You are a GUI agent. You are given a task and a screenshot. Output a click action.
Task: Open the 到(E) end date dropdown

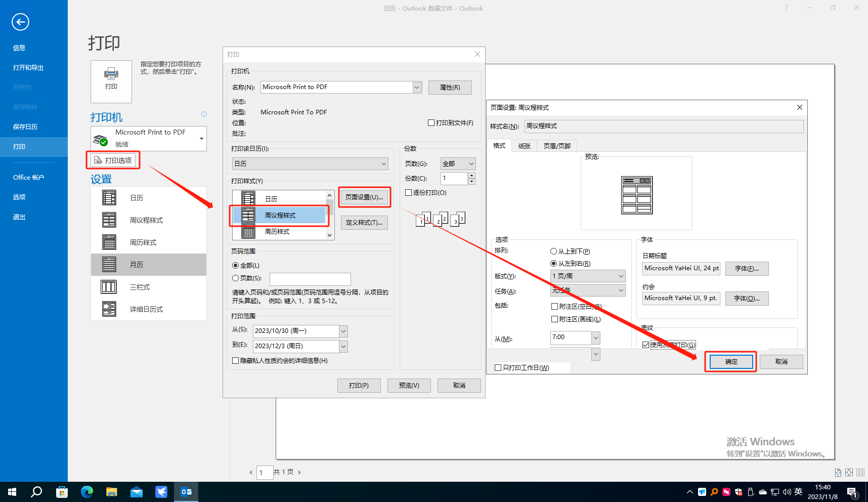(x=343, y=347)
